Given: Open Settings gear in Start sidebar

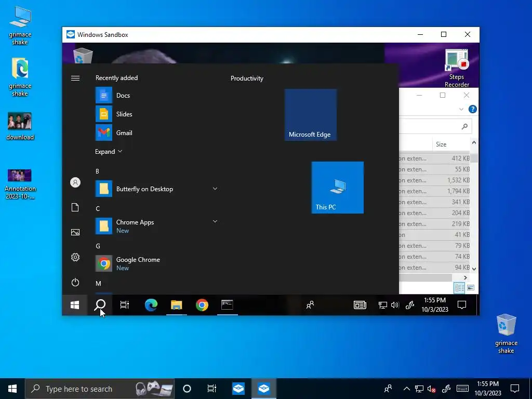Looking at the screenshot, I should pyautogui.click(x=75, y=257).
